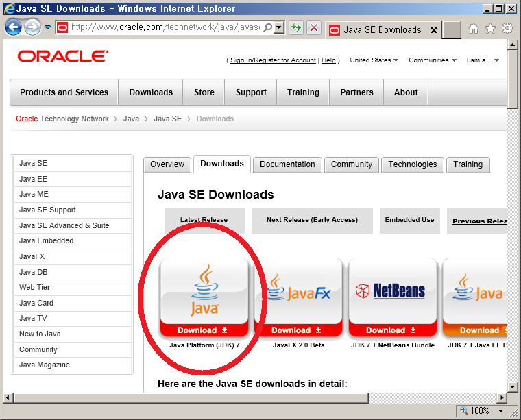The height and width of the screenshot is (420, 521).
Task: Open the 100% zoom level dropdown
Action: point(501,411)
